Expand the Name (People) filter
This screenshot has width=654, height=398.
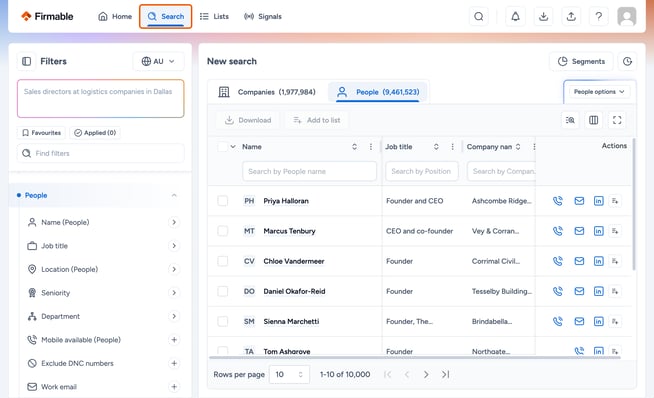(x=174, y=222)
